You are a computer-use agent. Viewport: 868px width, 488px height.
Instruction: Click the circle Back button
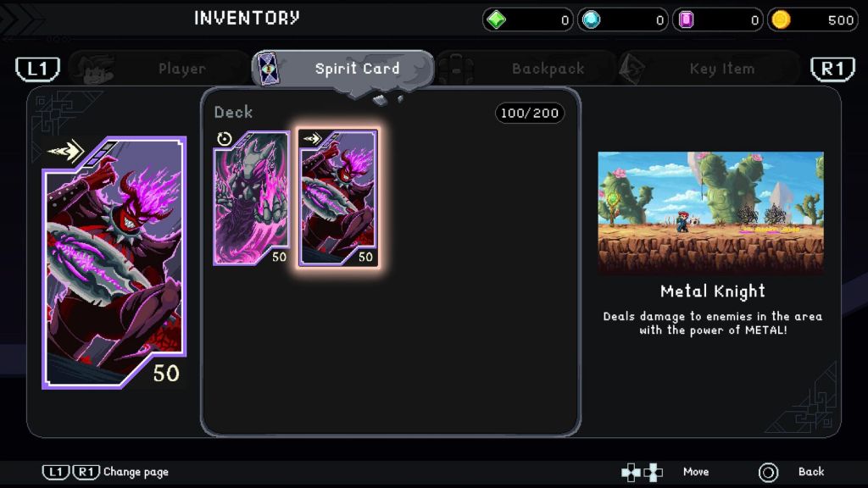pos(768,472)
